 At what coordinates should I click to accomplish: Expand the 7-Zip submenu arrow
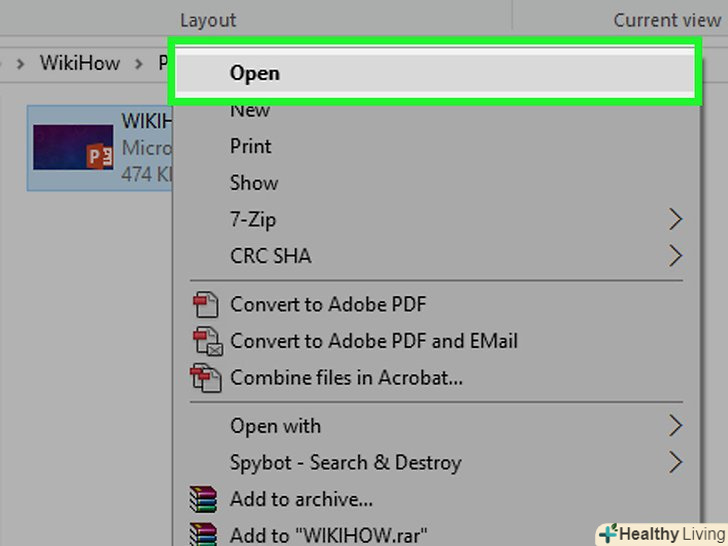click(676, 219)
